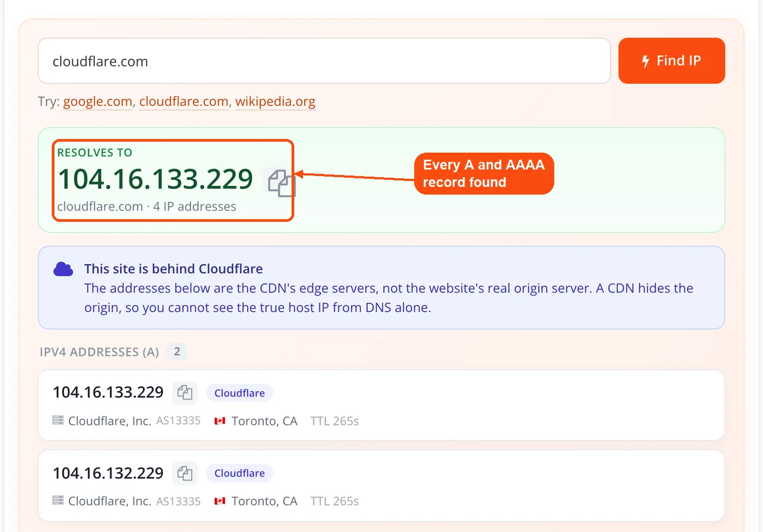Image resolution: width=763 pixels, height=532 pixels.
Task: Copy the 104.16.132.229 address
Action: [185, 473]
